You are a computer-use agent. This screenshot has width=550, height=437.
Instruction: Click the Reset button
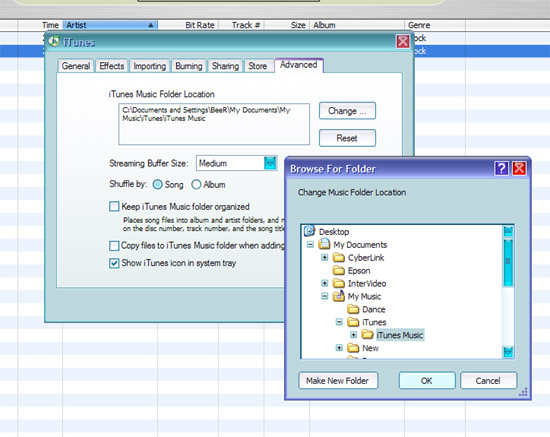coord(347,138)
